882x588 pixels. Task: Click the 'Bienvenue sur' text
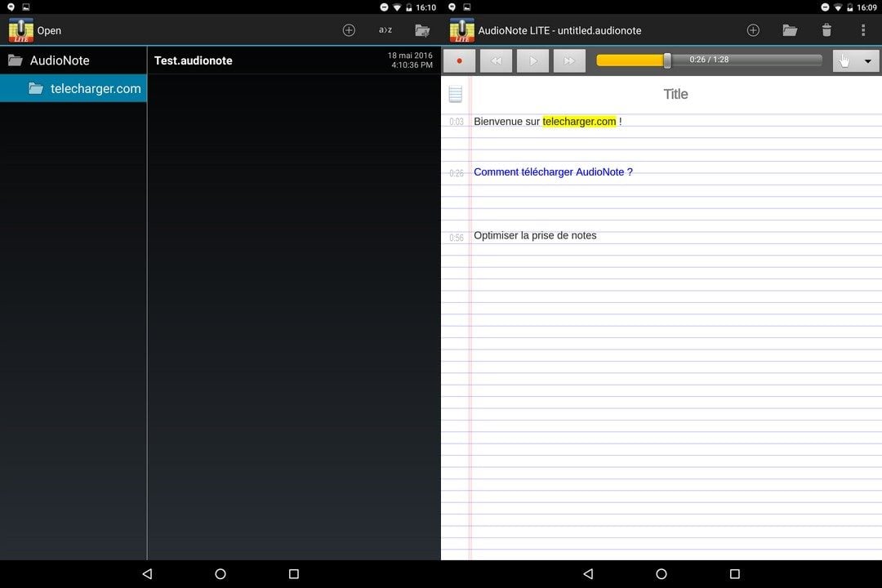tap(506, 122)
